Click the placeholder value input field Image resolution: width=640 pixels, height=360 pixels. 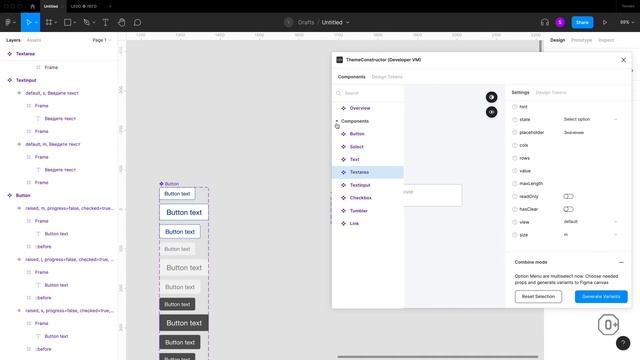[590, 133]
